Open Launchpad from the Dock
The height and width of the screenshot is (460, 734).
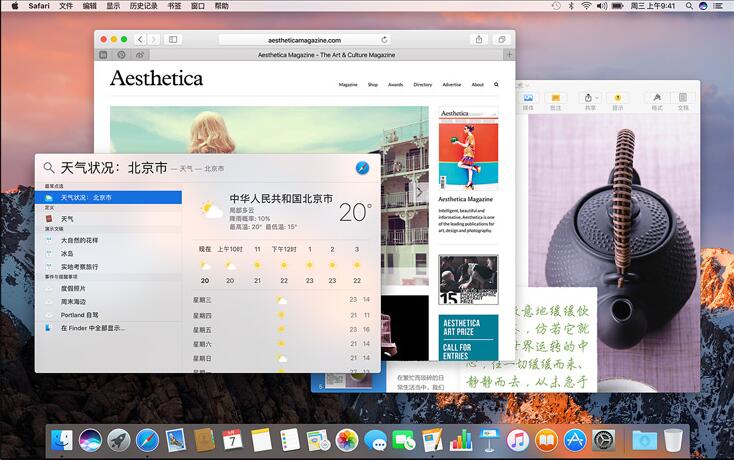point(119,439)
